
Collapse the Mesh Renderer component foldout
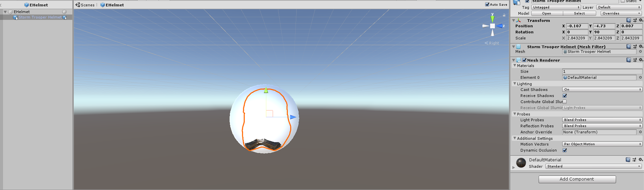click(x=513, y=60)
